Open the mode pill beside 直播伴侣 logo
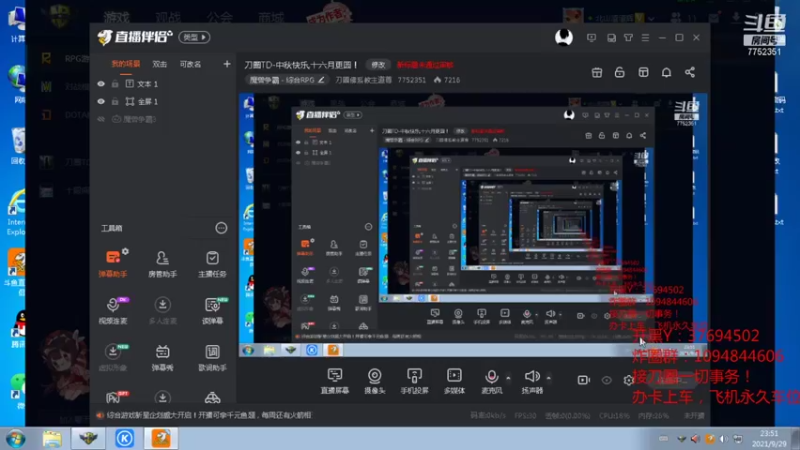The image size is (800, 450). [194, 37]
